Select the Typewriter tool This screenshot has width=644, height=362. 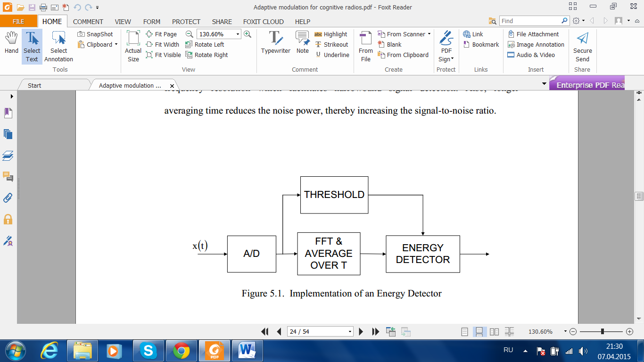[x=276, y=42]
